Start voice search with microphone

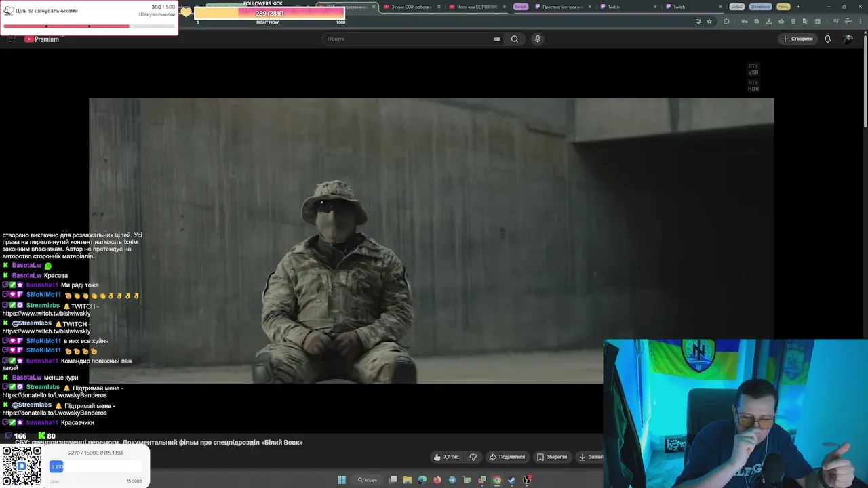(x=537, y=39)
